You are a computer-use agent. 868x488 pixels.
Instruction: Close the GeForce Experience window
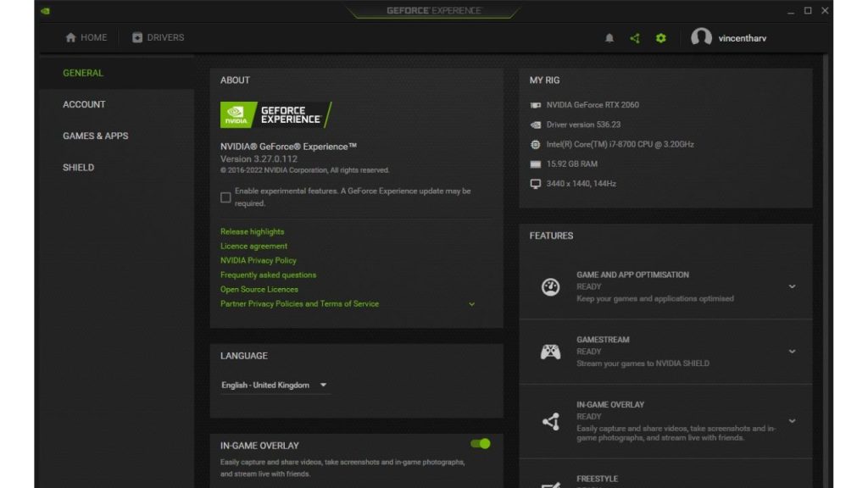click(825, 10)
